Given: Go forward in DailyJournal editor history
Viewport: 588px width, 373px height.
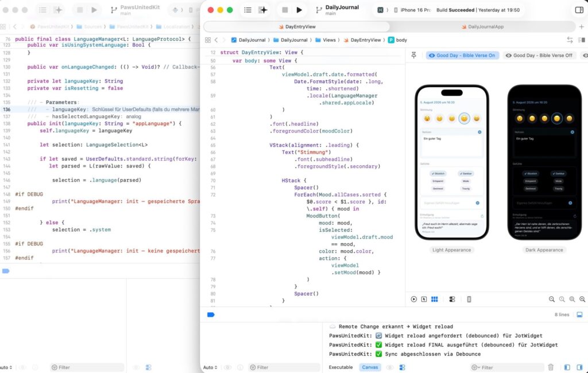Looking at the screenshot, I should coord(225,40).
